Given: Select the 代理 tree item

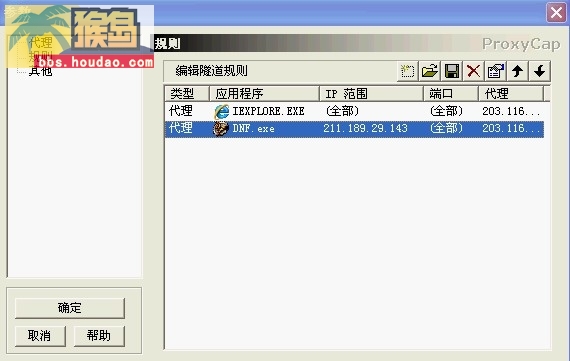Looking at the screenshot, I should pos(40,43).
